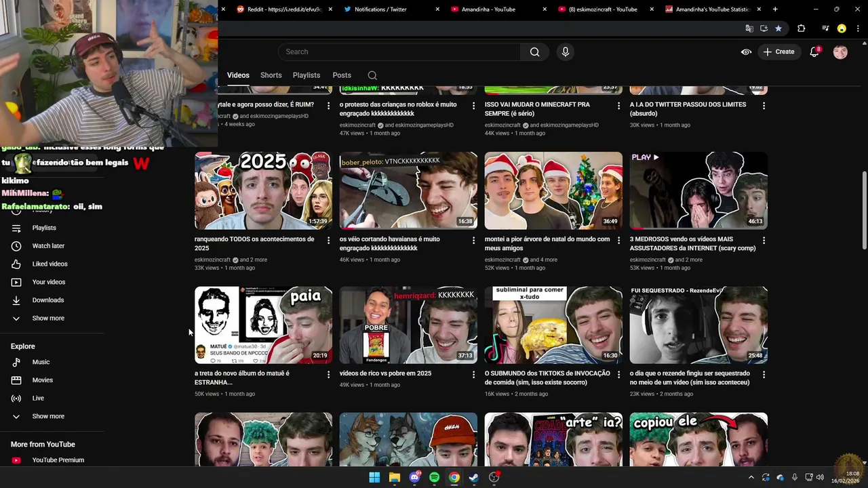Open a new browser tab
The image size is (868, 488).
775,9
